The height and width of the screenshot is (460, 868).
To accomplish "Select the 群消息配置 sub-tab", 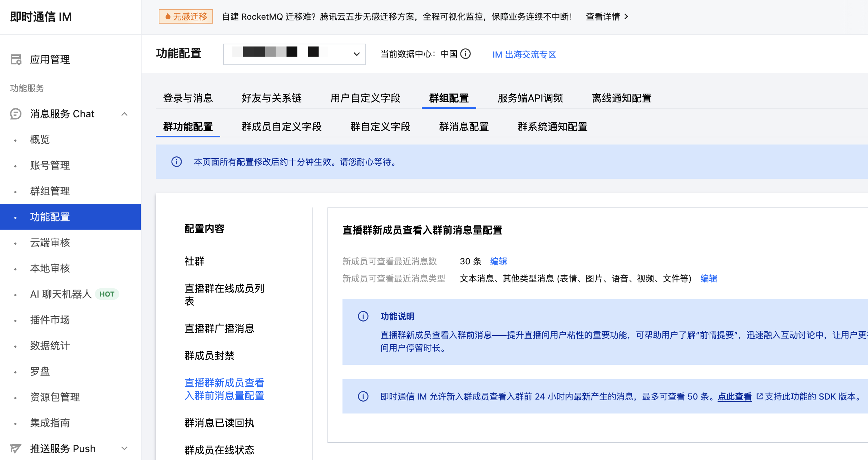I will (464, 127).
